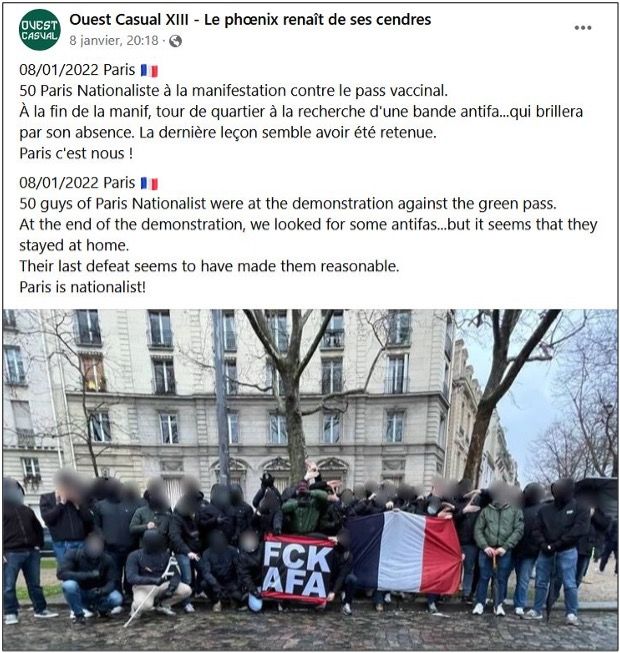Click the tricolor flag held in the photo
This screenshot has height=653, width=620.
[405, 552]
